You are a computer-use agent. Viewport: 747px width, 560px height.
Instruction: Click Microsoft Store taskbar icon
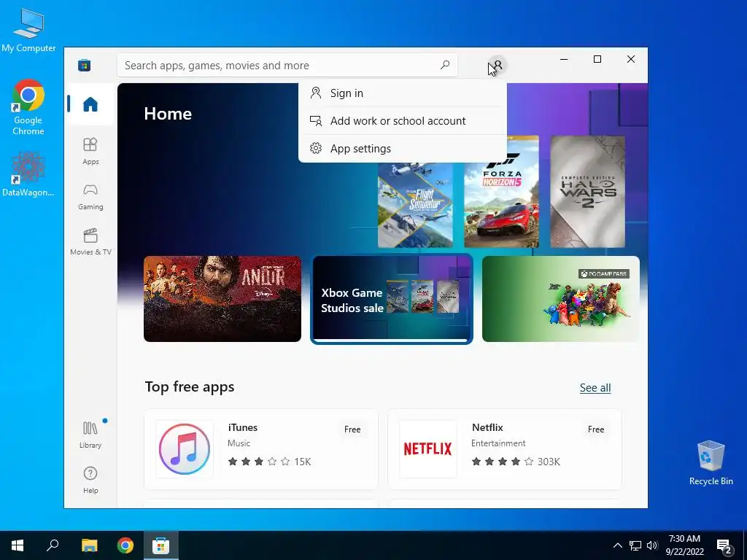(161, 545)
